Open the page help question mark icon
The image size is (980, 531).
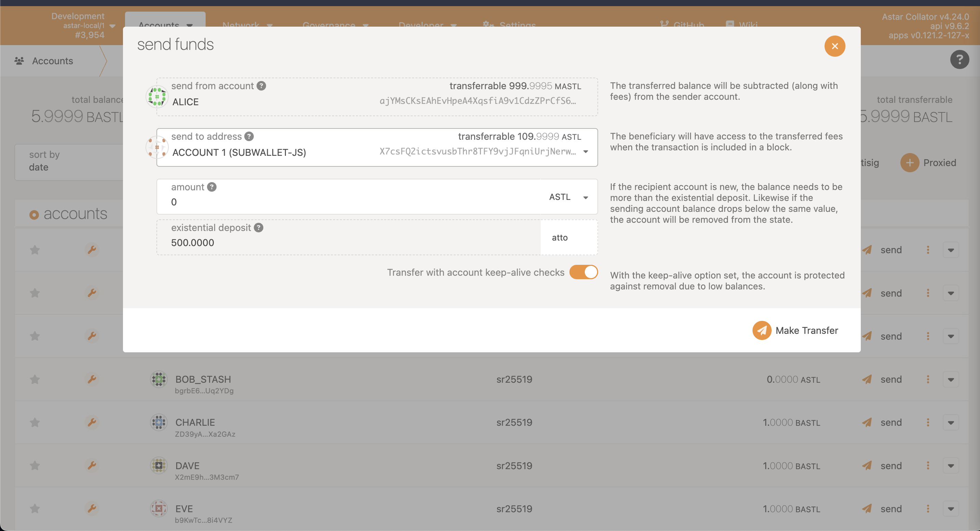point(960,59)
